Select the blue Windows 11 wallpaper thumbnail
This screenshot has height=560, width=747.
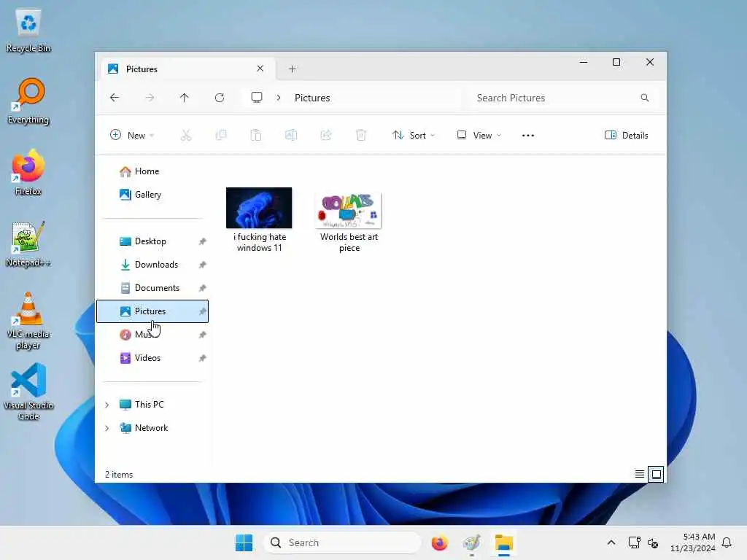259,208
